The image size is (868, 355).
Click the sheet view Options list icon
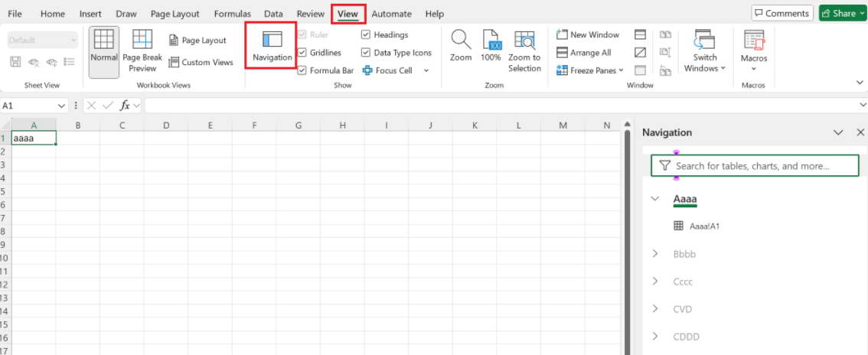click(69, 62)
